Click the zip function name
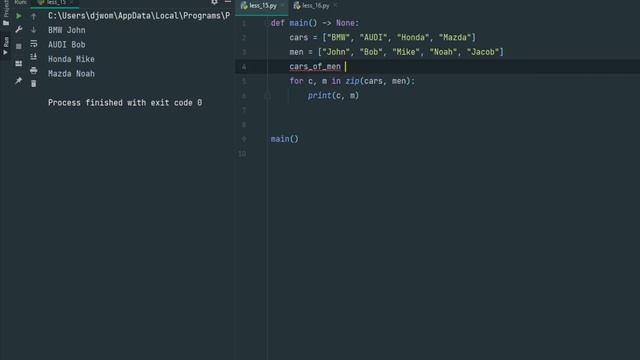Viewport: 640px width, 360px height. pos(352,81)
